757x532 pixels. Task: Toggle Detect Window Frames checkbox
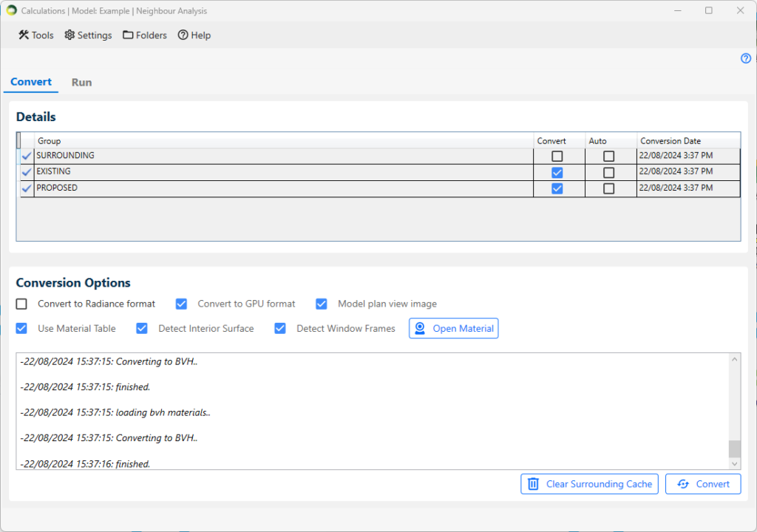280,328
